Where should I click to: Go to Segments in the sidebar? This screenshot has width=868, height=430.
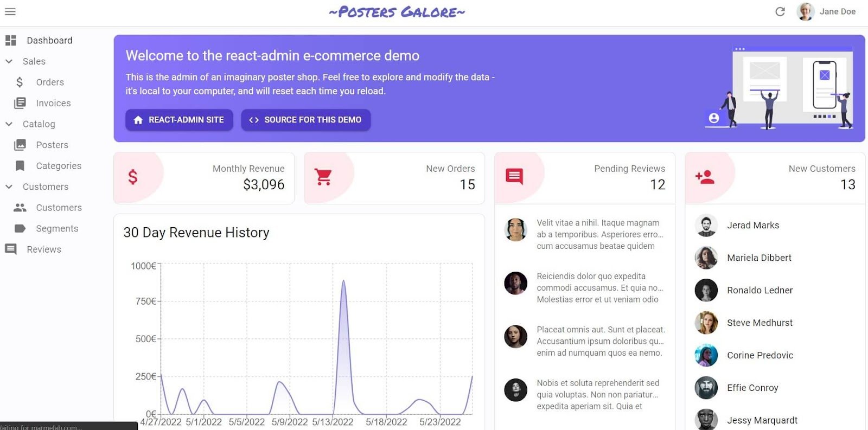56,228
